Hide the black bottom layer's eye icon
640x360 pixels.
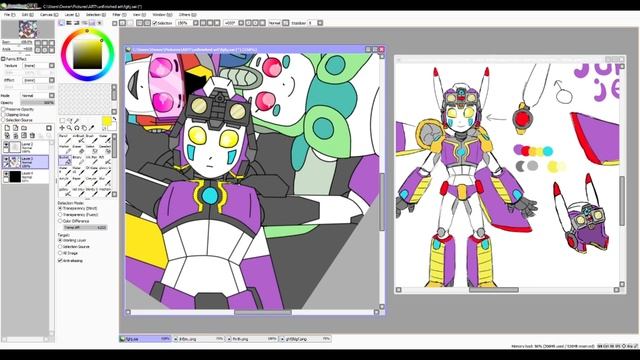tap(6, 174)
